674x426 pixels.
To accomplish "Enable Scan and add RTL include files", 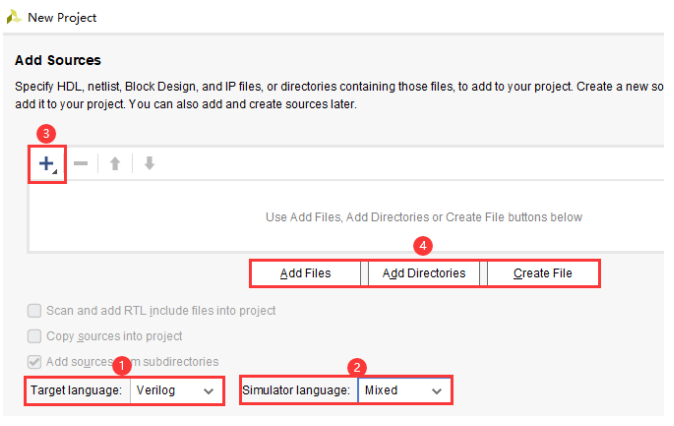I will pyautogui.click(x=36, y=311).
